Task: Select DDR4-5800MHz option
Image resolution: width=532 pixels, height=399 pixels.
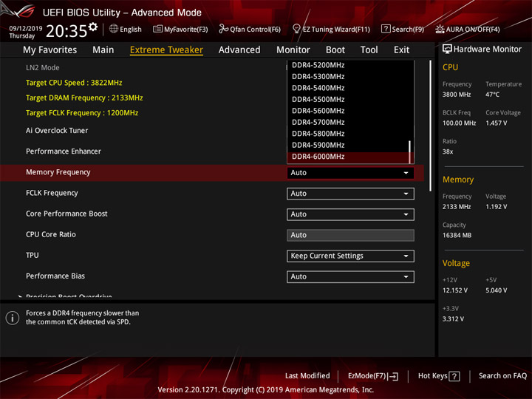Action: (348, 134)
